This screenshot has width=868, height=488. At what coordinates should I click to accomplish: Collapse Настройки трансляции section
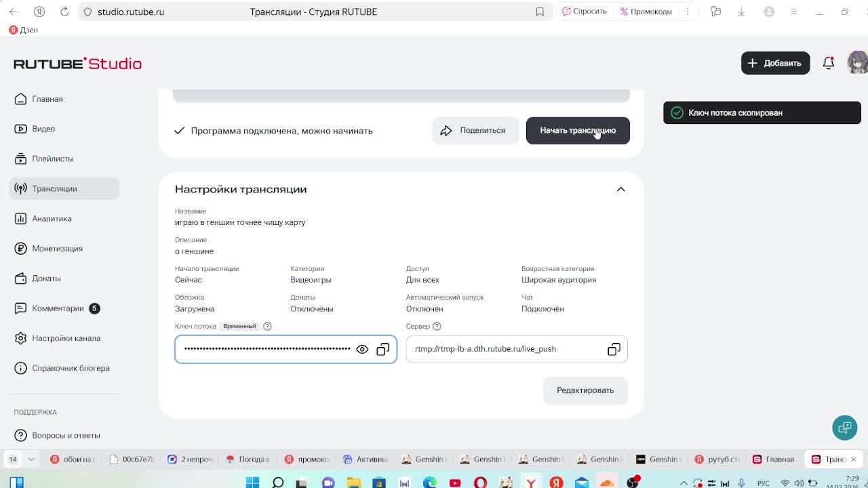click(x=620, y=189)
